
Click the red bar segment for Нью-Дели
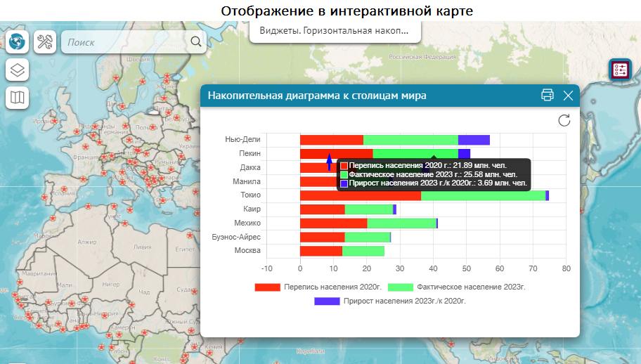(x=331, y=140)
